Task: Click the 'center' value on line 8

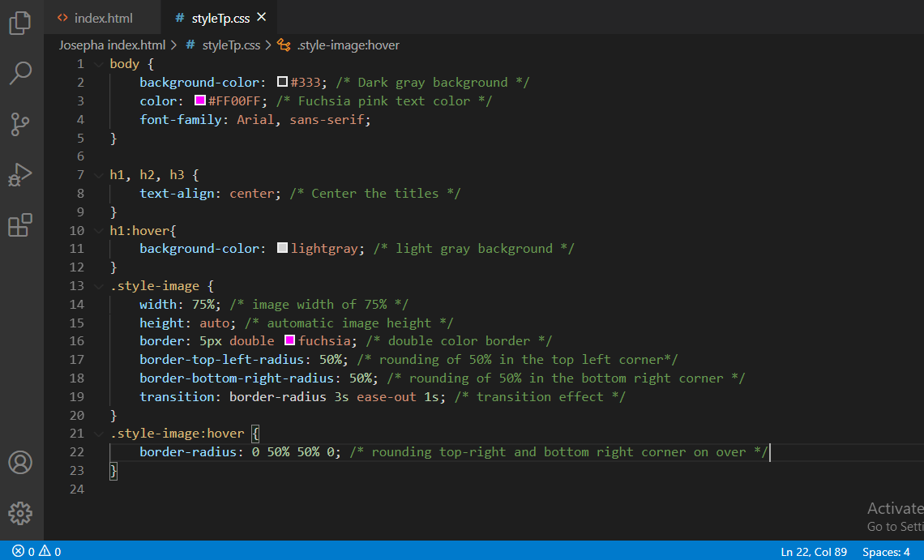Action: (251, 194)
